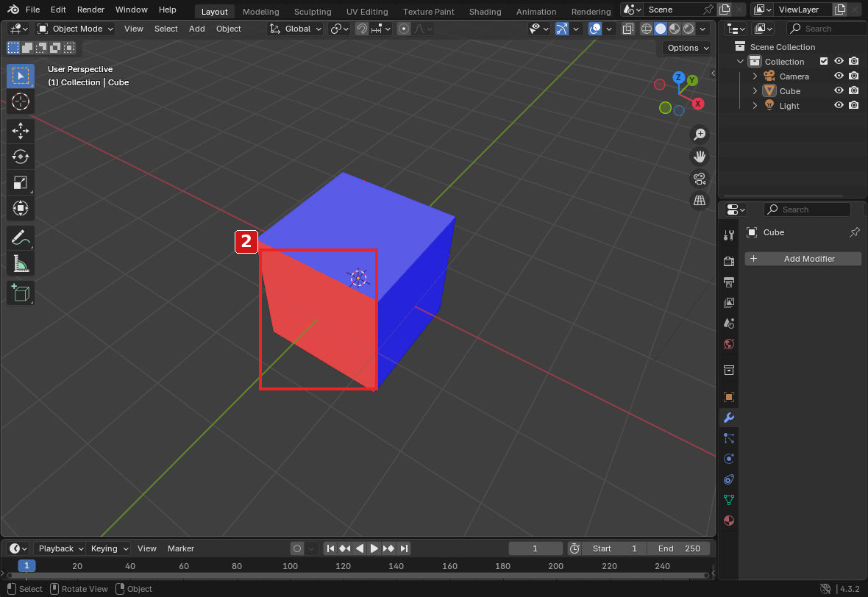Click the viewport zoom magnifier icon

tap(700, 135)
